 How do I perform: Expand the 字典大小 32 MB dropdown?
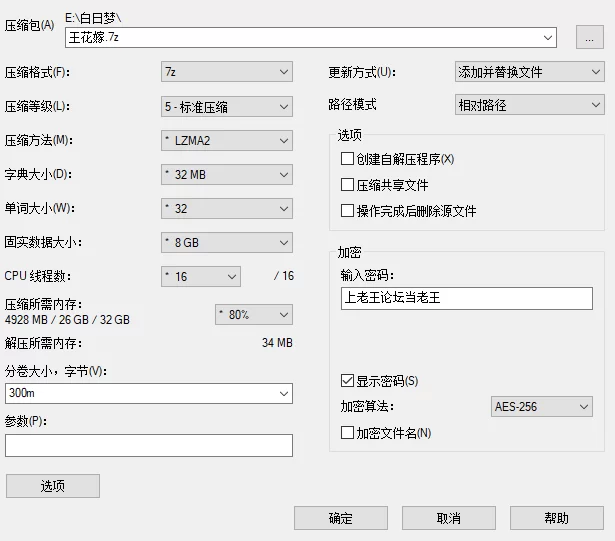227,175
